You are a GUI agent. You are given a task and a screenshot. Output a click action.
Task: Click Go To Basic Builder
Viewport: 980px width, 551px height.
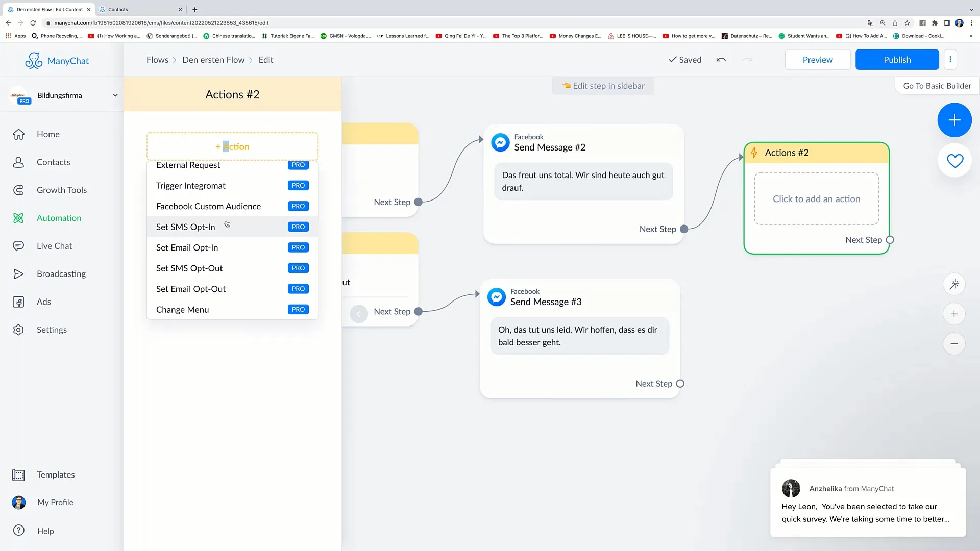937,86
